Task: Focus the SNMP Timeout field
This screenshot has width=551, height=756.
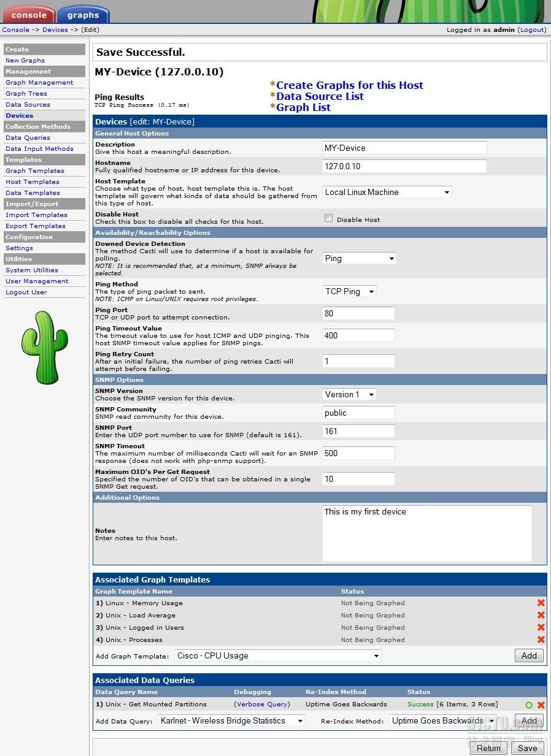Action: pyautogui.click(x=358, y=453)
